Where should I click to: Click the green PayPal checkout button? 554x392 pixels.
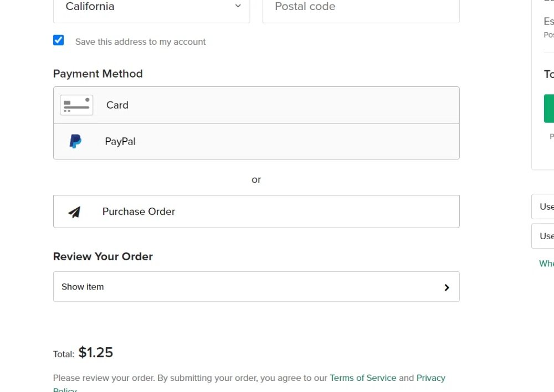pos(549,109)
